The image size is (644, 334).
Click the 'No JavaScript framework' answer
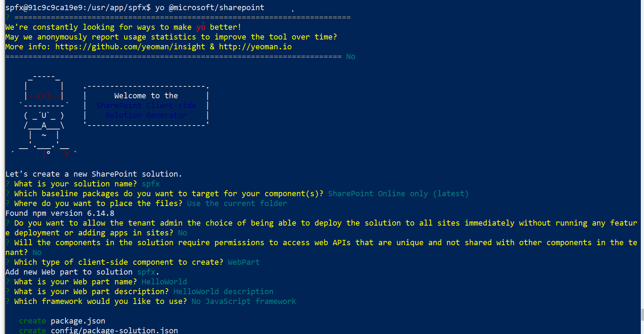(243, 301)
